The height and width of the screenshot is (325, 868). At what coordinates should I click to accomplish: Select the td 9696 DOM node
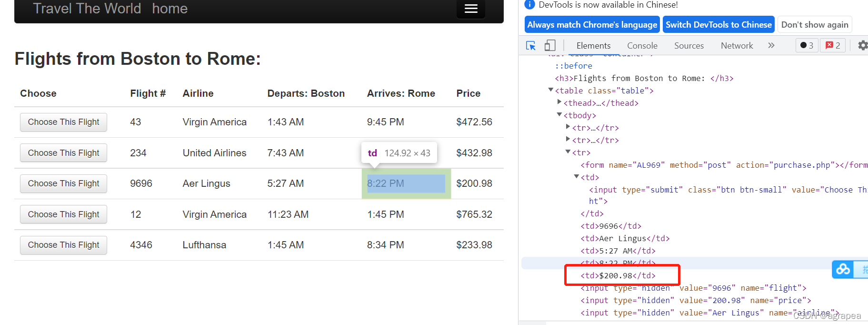coord(611,226)
